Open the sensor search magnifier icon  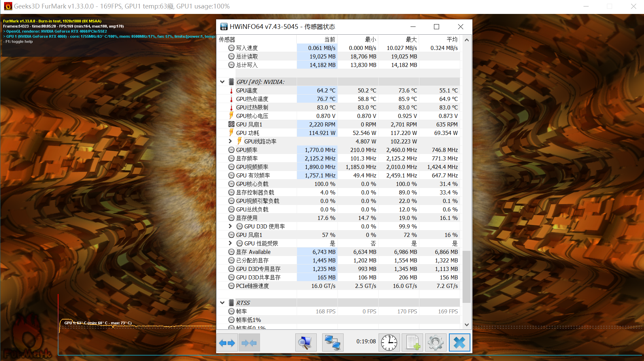(x=306, y=343)
